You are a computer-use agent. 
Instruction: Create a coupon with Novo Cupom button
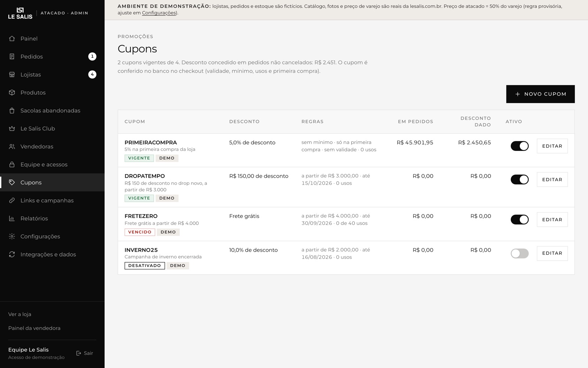pos(540,94)
